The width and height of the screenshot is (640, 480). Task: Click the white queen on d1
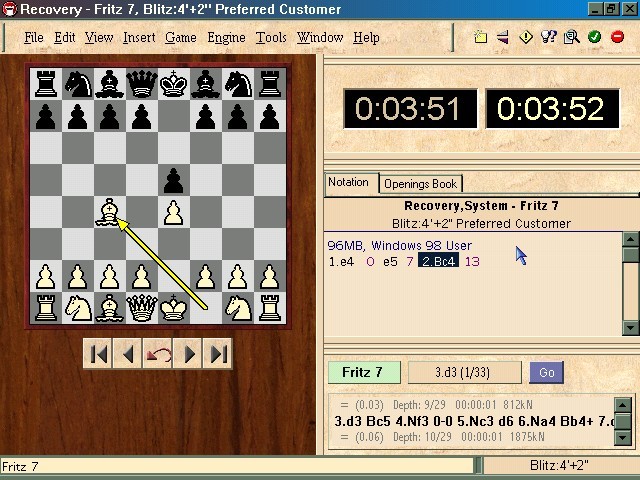142,308
